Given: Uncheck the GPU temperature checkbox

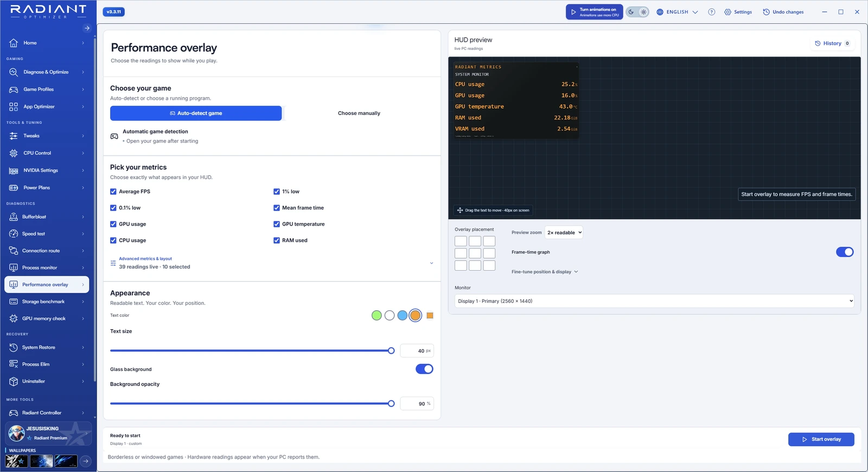Looking at the screenshot, I should [x=277, y=224].
